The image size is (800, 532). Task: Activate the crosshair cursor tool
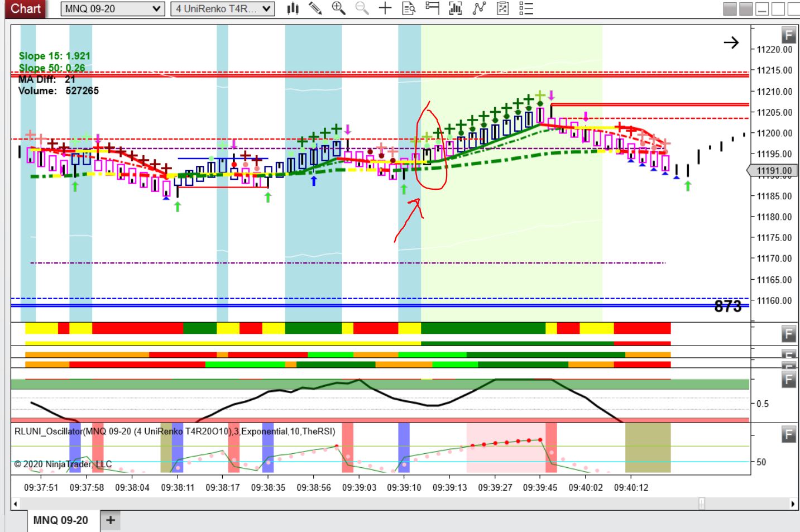[385, 8]
